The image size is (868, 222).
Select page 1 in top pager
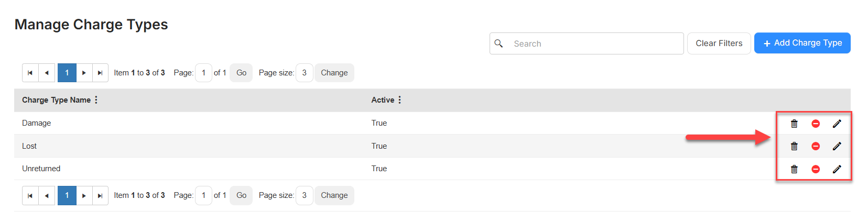tap(67, 73)
